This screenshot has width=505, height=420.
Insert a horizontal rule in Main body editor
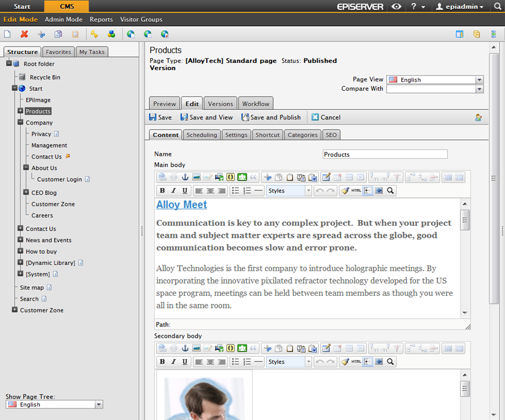coord(259,191)
